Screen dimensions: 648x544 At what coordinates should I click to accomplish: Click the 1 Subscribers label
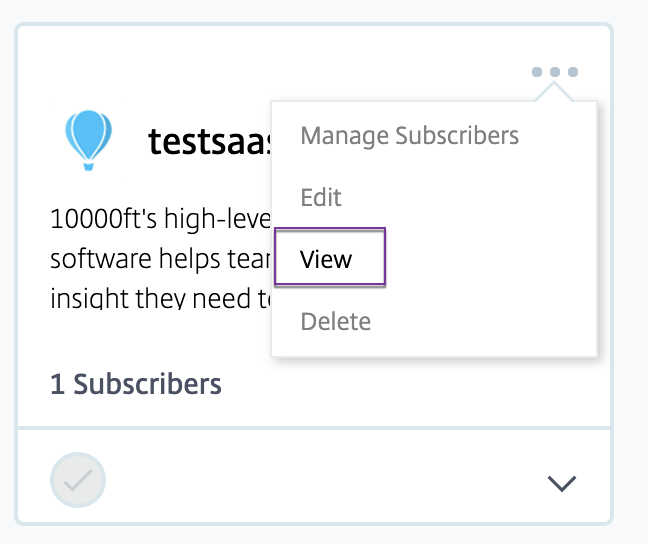coord(136,384)
